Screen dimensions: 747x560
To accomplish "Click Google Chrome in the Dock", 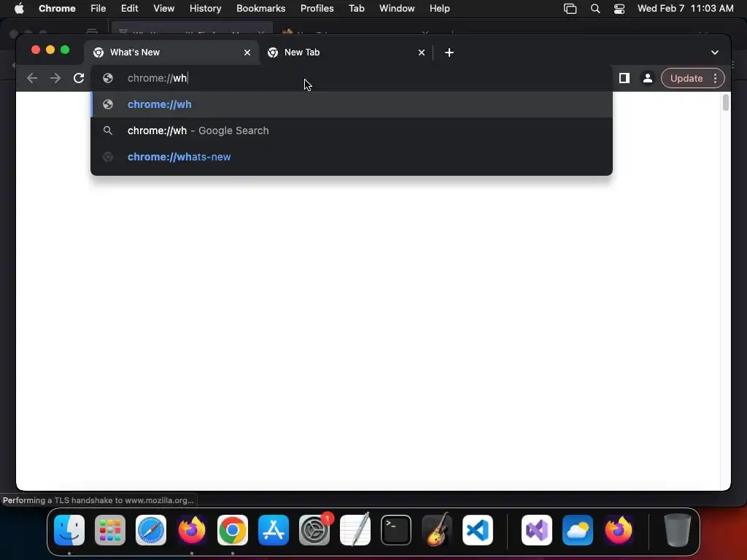I will coord(233,530).
